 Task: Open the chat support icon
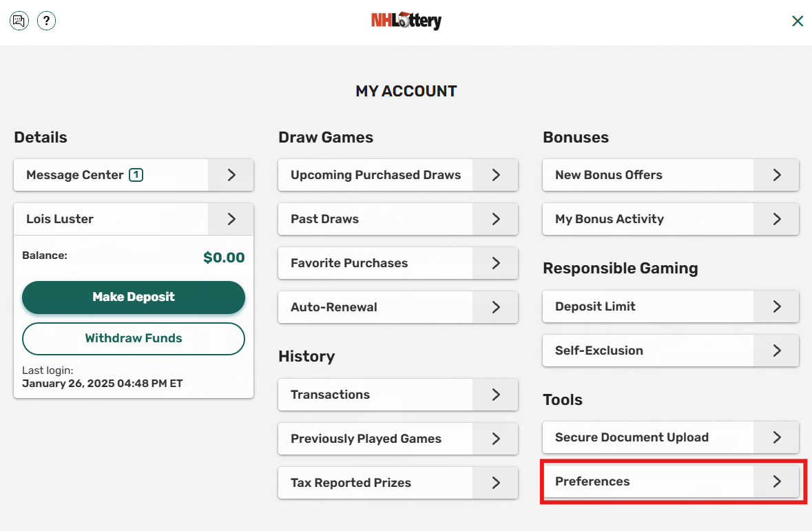point(19,21)
